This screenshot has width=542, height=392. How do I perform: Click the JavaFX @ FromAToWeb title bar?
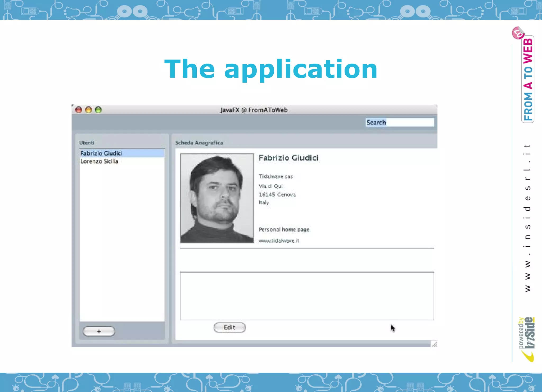[x=254, y=110]
